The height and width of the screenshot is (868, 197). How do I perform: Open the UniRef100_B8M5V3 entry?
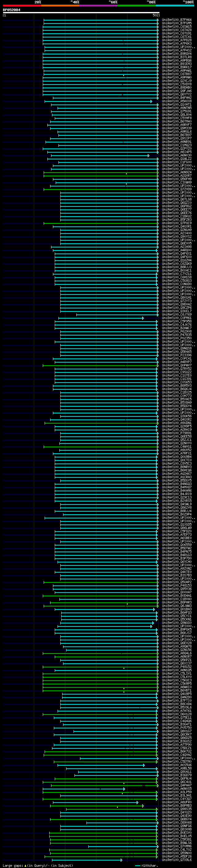coord(176,386)
